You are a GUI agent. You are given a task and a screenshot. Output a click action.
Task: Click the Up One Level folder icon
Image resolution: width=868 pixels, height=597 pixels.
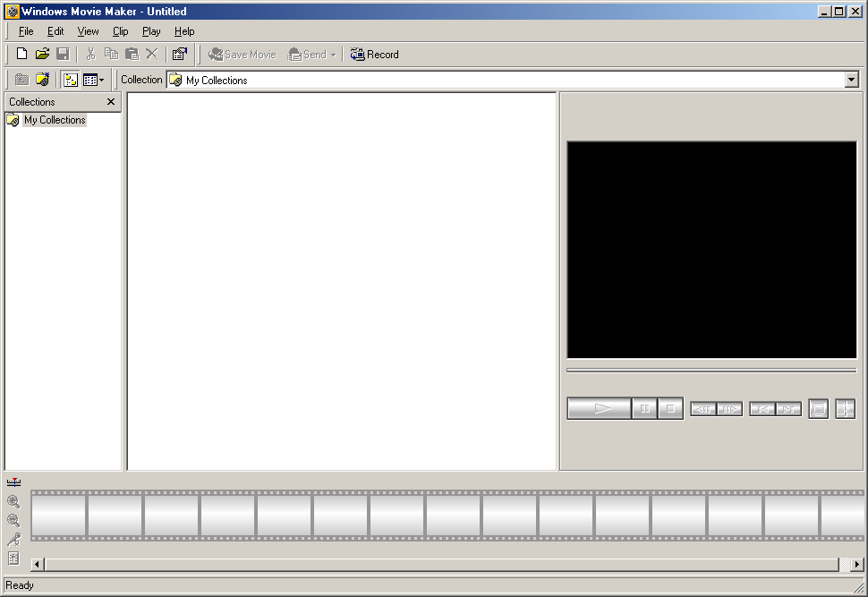[x=21, y=80]
